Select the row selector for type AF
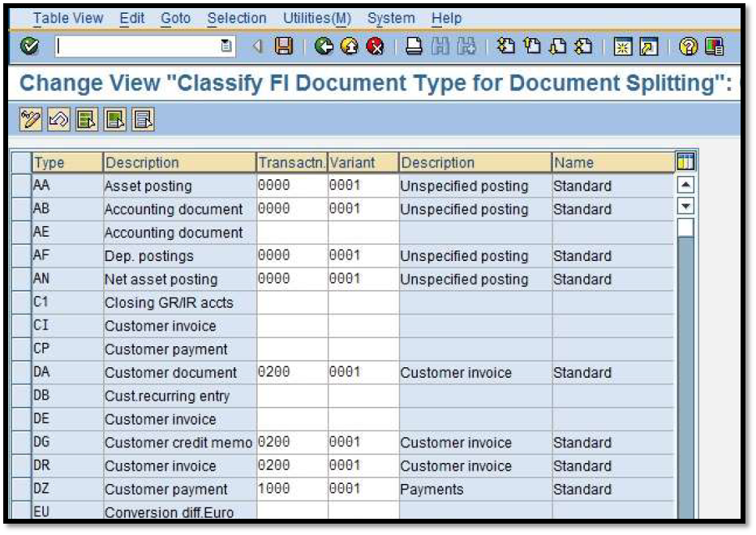The height and width of the screenshot is (535, 756). [21, 255]
